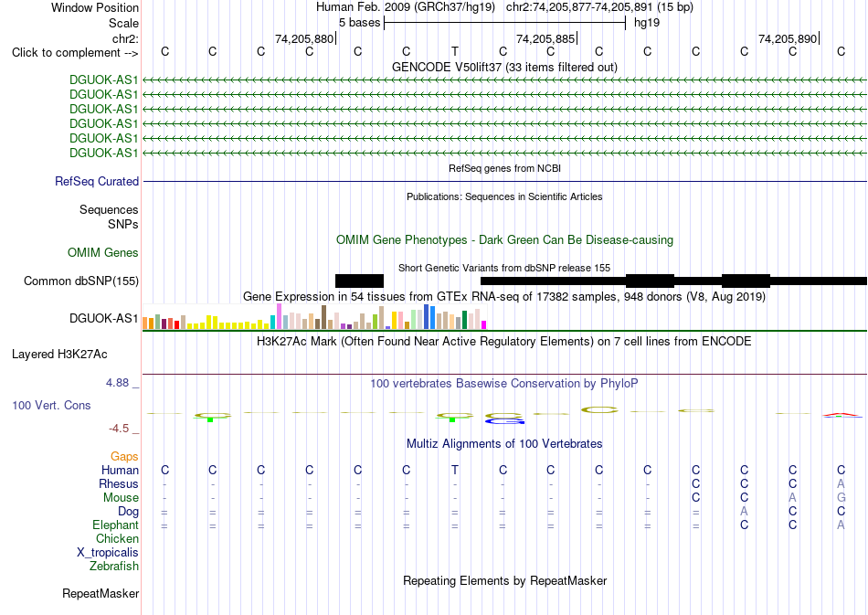Image resolution: width=868 pixels, height=615 pixels.
Task: Click the G base in the Mouse alignment row
Action: (841, 498)
